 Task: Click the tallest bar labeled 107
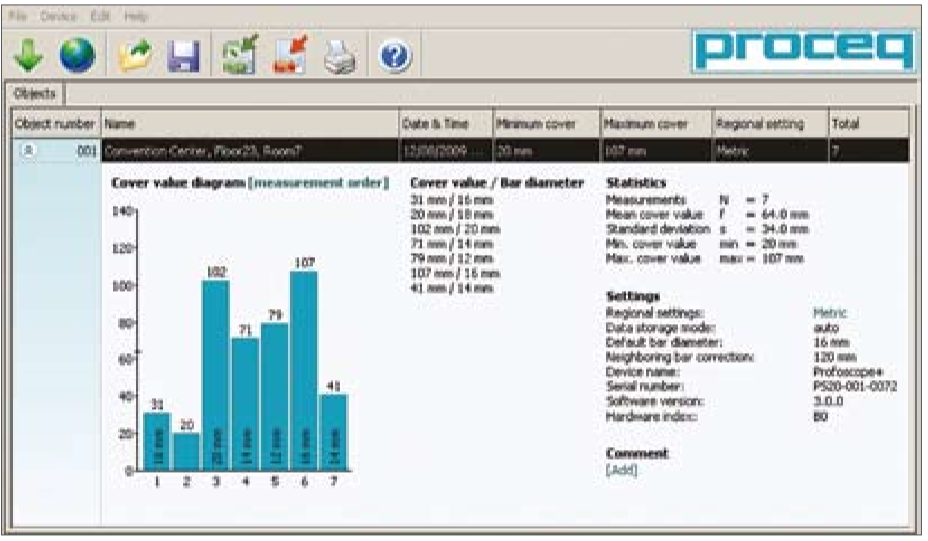[305, 370]
